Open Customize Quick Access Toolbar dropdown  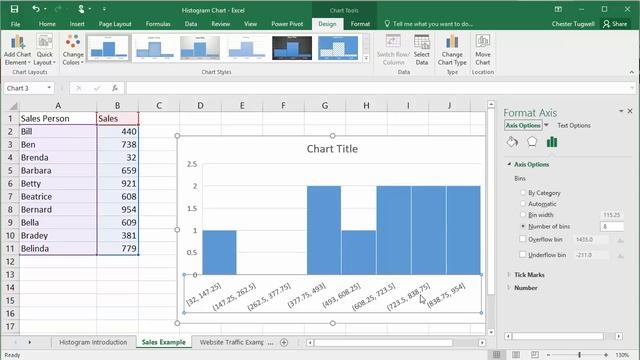[x=104, y=9]
